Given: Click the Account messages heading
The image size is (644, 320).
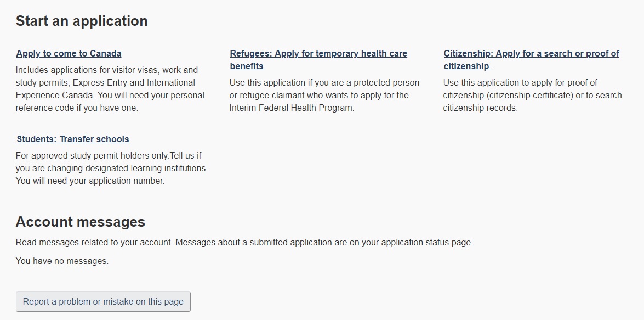Looking at the screenshot, I should pos(81,222).
